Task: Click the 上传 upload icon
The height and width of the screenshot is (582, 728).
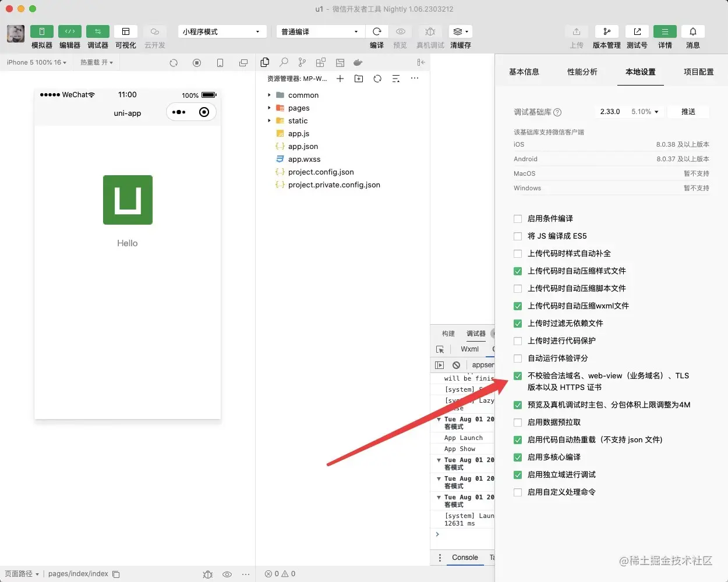Action: click(x=577, y=31)
